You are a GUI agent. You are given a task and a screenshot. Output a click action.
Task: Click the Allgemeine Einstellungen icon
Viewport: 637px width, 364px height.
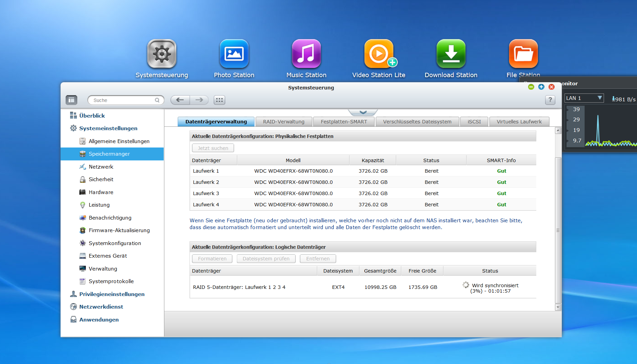pyautogui.click(x=82, y=141)
